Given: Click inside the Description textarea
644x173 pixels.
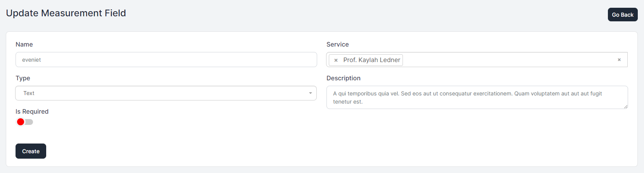Looking at the screenshot, I should coord(477,97).
